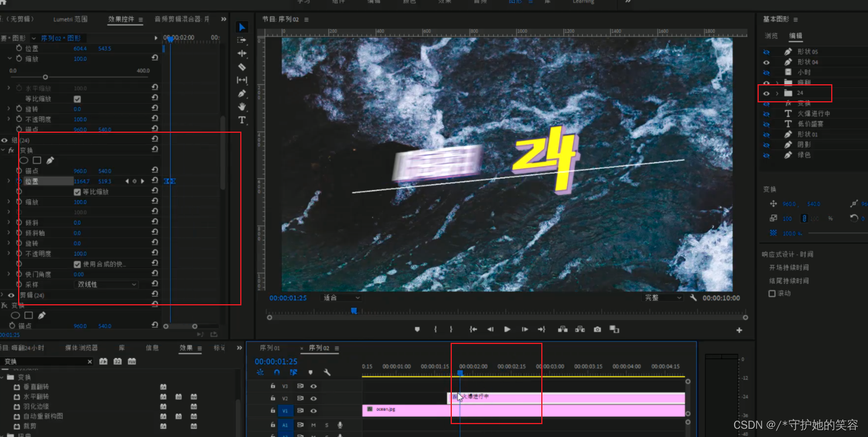Screen dimensions: 868x437
Task: Switch to the 序列 01 timeline tab
Action: click(270, 348)
